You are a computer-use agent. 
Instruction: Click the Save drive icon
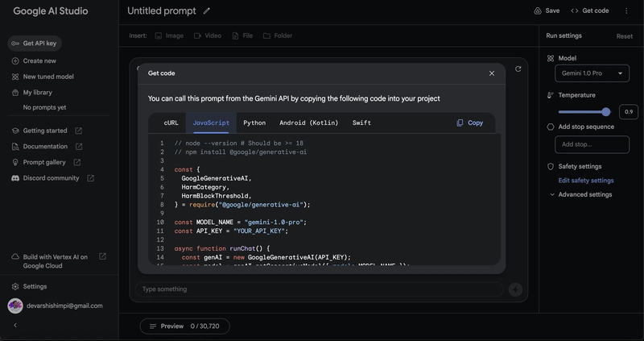(x=538, y=10)
